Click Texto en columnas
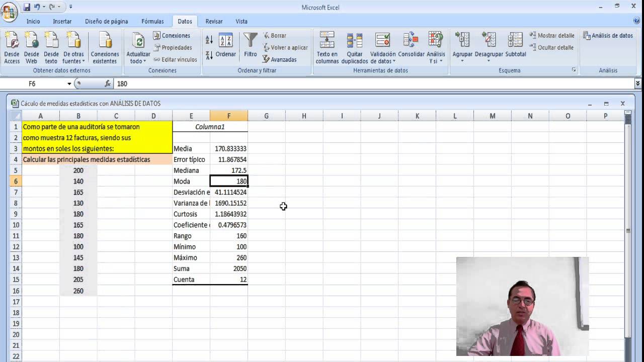The image size is (644, 362). tap(327, 48)
